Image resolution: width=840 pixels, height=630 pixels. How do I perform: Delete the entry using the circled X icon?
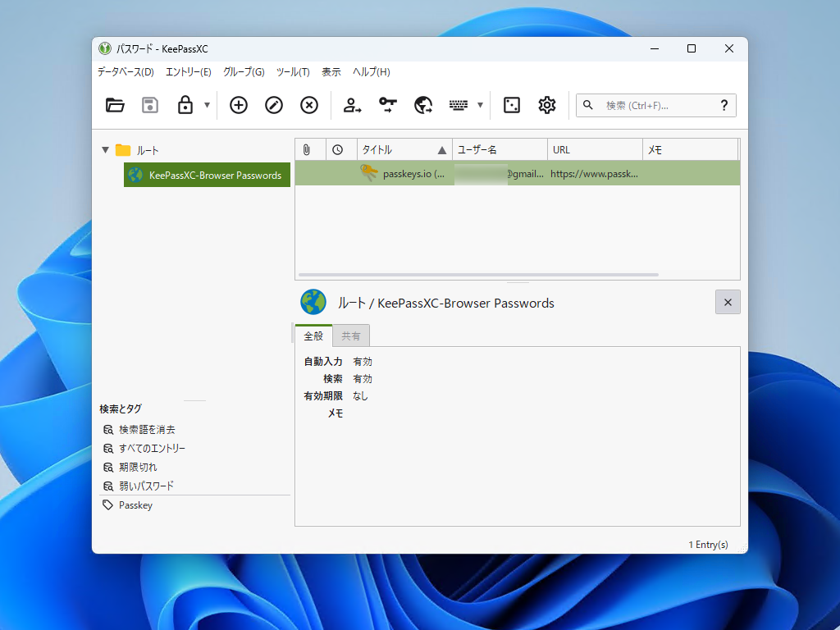pos(308,105)
